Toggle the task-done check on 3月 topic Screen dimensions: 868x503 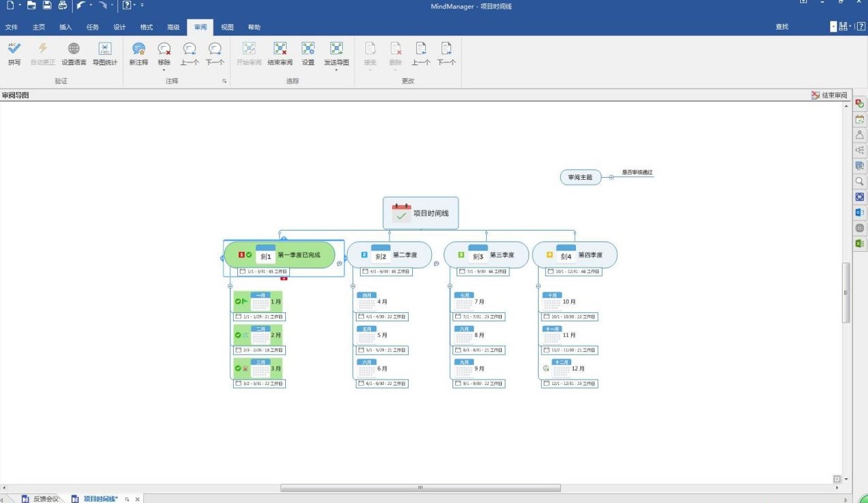pos(238,369)
